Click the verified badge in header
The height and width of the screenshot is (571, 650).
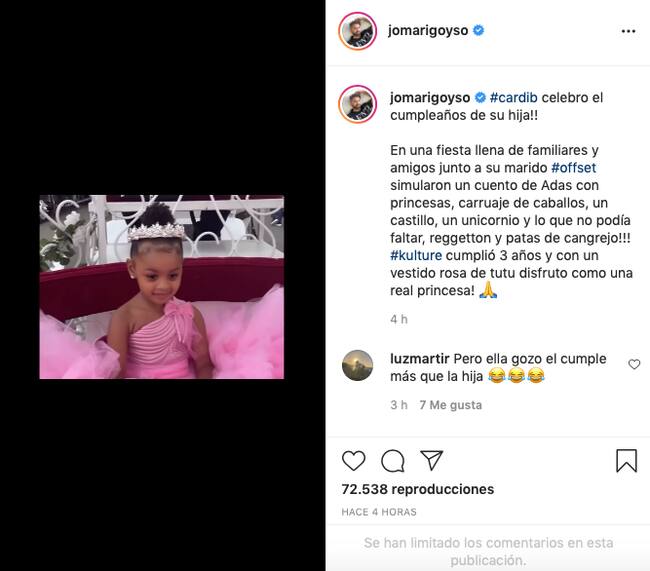[x=478, y=30]
